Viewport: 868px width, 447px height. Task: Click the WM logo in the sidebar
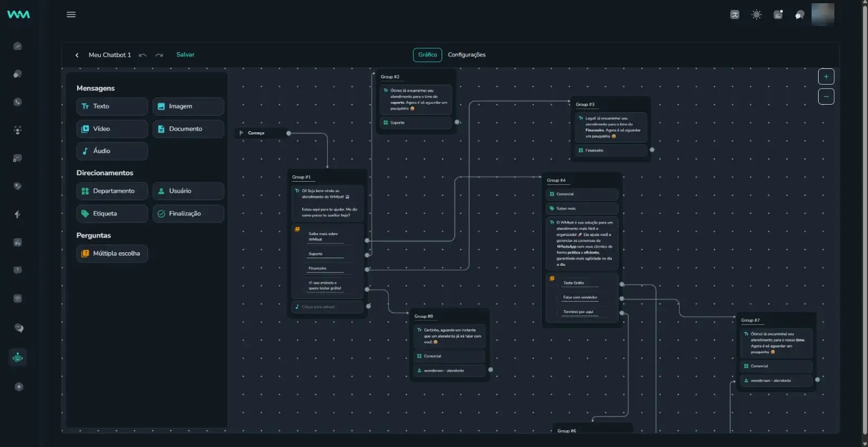coord(18,15)
